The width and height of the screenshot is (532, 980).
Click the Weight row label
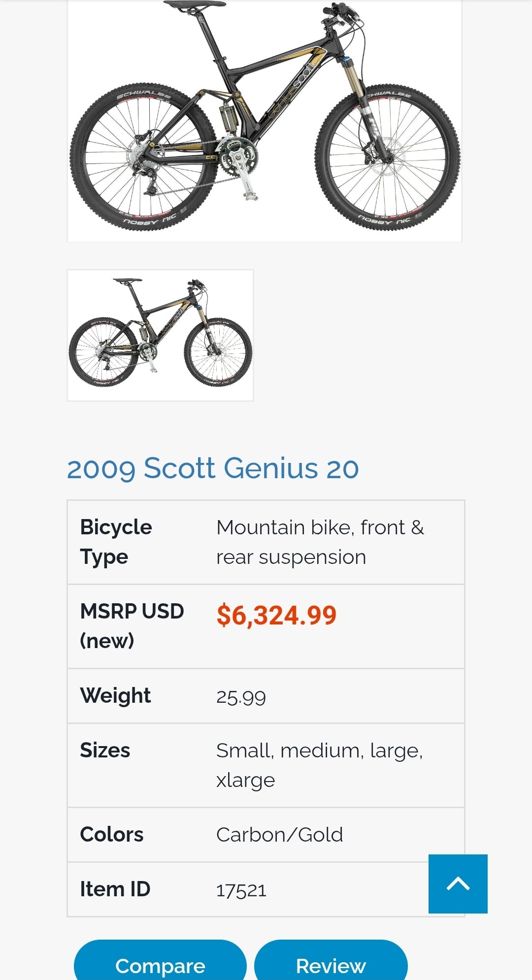click(115, 696)
